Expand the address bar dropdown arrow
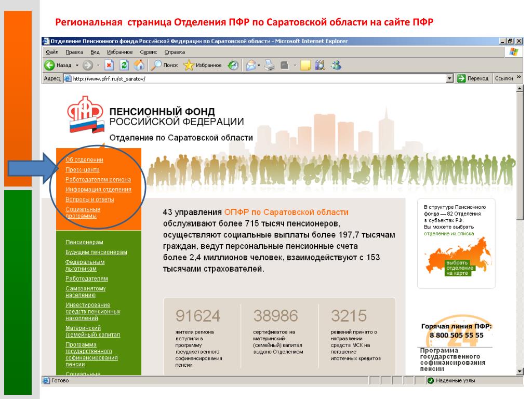Viewport: 532px width, 399px height. coord(449,78)
